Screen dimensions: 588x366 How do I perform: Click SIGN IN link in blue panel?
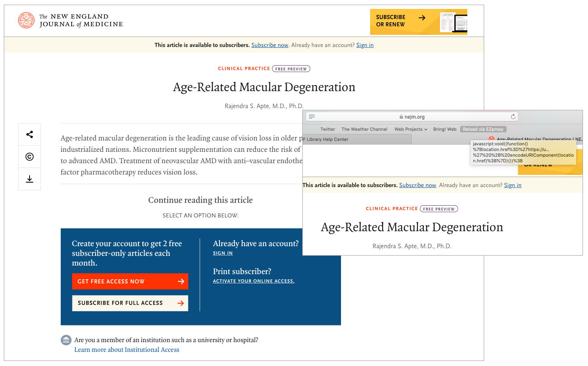click(223, 253)
